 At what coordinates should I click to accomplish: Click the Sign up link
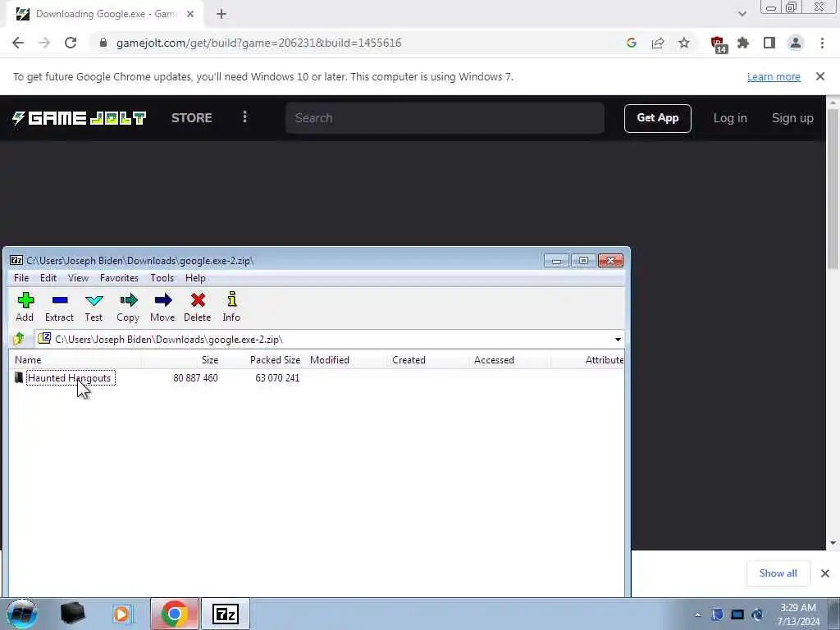click(792, 118)
